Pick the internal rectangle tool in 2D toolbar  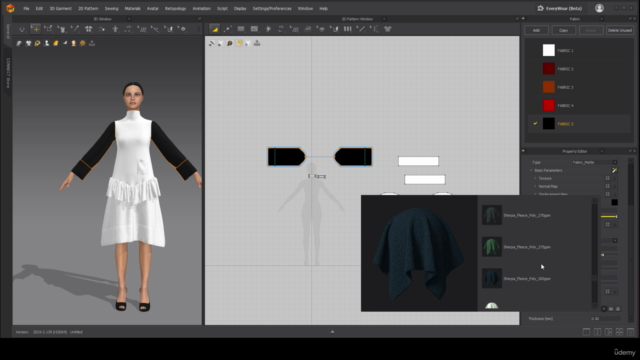254,29
